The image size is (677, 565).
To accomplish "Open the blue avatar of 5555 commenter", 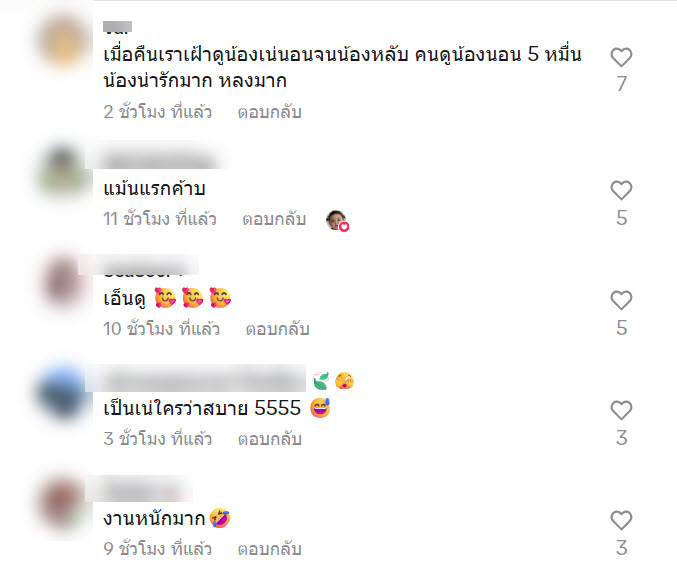I will click(x=64, y=393).
